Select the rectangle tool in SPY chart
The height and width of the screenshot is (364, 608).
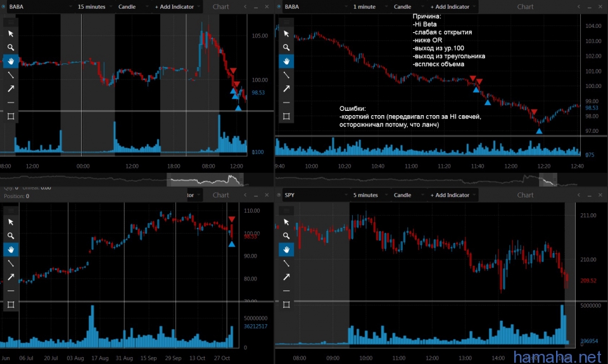coord(286,304)
